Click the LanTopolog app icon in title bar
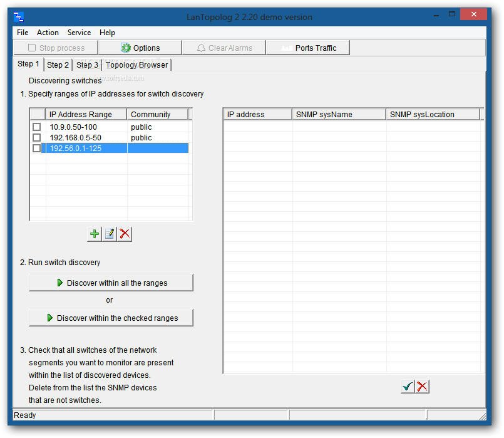Viewport: 504px width, 438px height. 19,17
